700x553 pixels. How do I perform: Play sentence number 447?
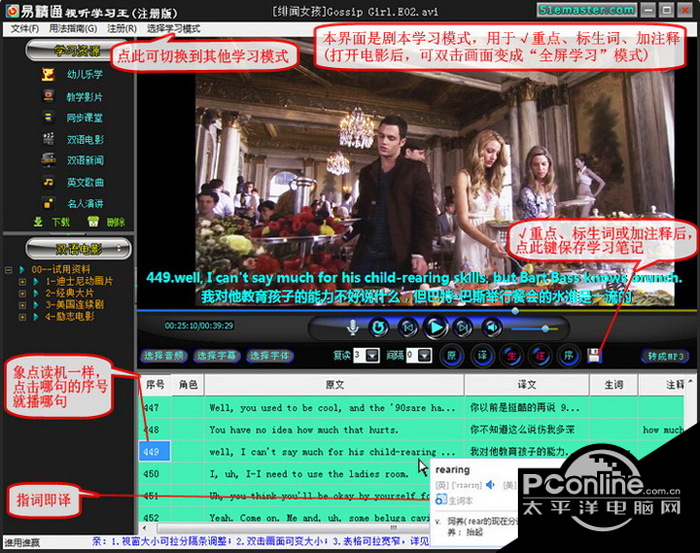tap(152, 407)
